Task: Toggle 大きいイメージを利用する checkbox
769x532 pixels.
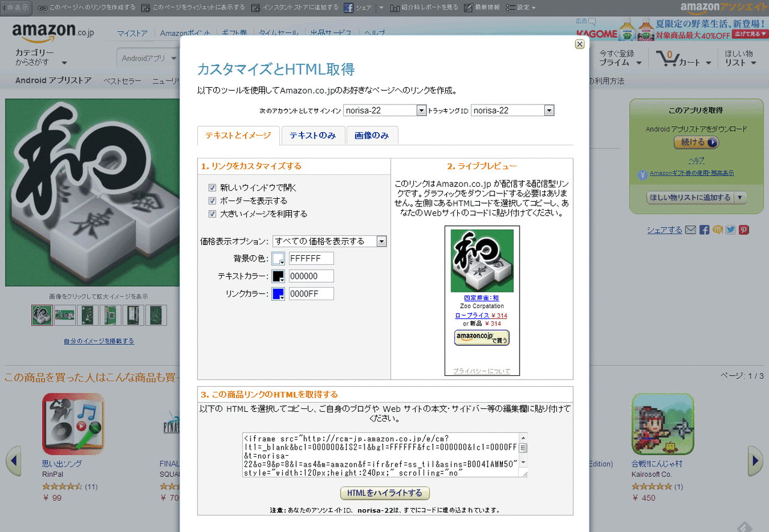Action: (212, 214)
